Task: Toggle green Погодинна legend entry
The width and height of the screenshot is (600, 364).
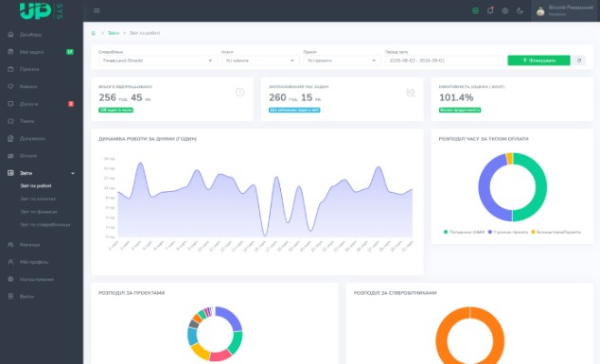Action: pyautogui.click(x=464, y=232)
